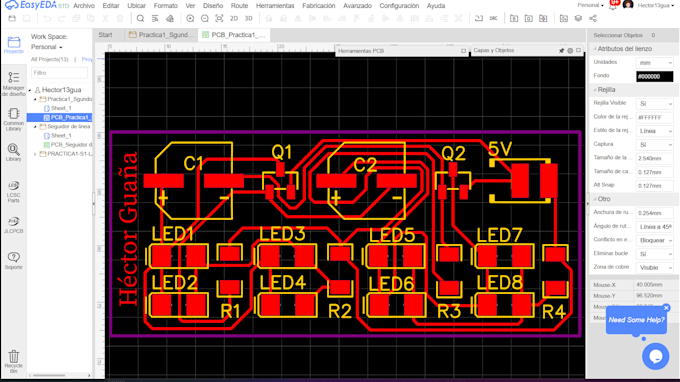Open the Find search tool icon
This screenshot has height=382, width=680.
140,19
